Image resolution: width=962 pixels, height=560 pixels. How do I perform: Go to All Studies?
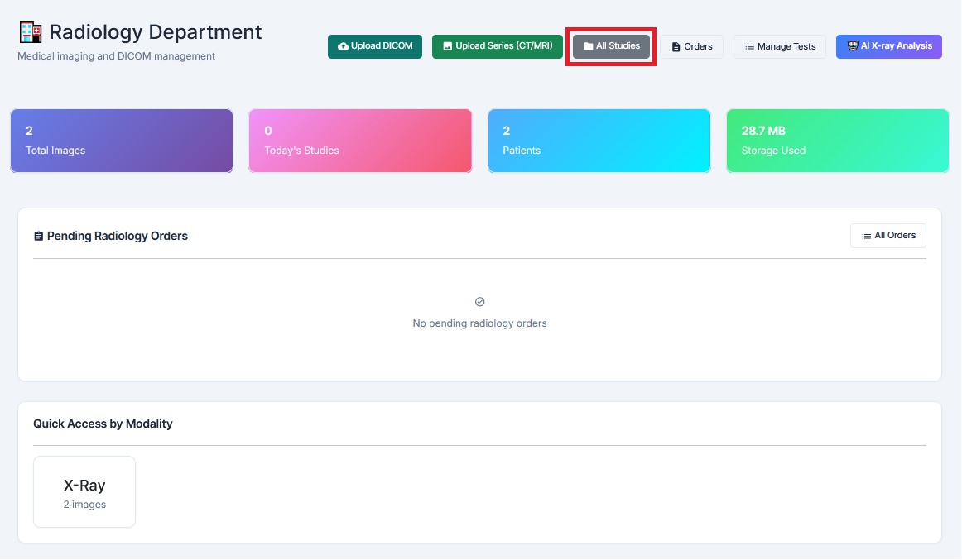coord(611,46)
